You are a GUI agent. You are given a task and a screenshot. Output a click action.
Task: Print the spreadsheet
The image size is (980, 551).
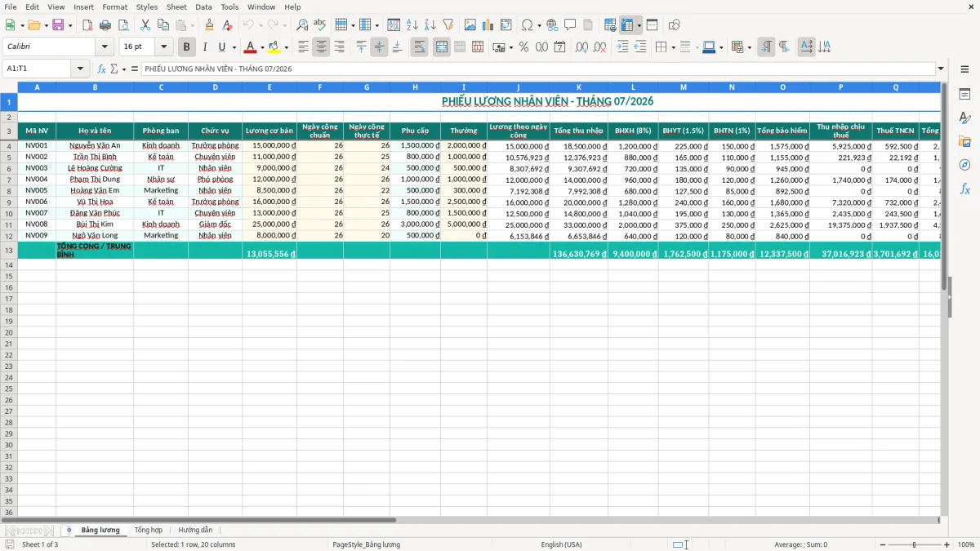(x=105, y=25)
